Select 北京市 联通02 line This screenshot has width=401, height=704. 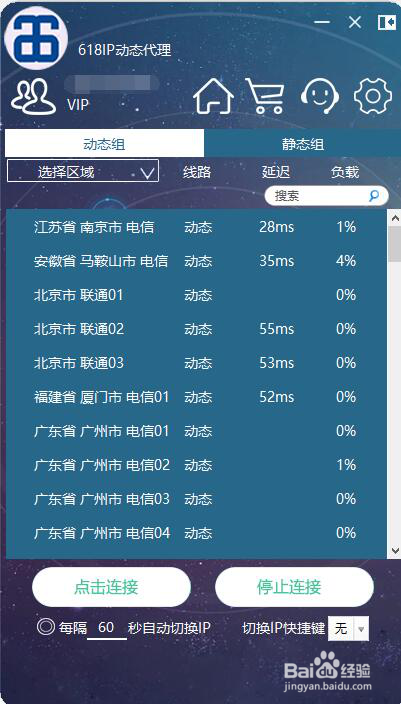[x=196, y=329]
